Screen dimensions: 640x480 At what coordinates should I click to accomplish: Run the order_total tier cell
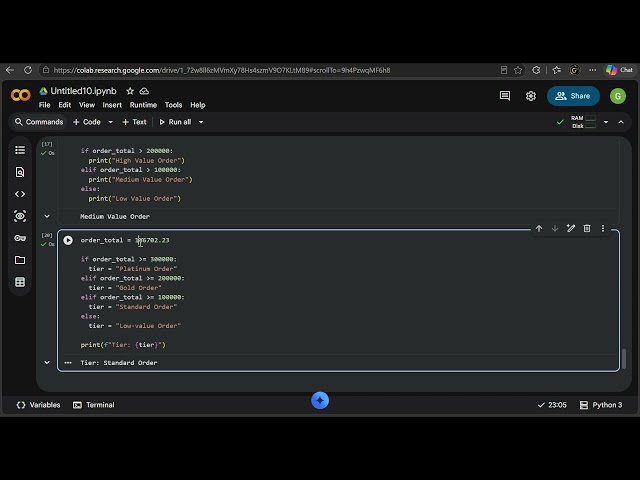click(68, 240)
